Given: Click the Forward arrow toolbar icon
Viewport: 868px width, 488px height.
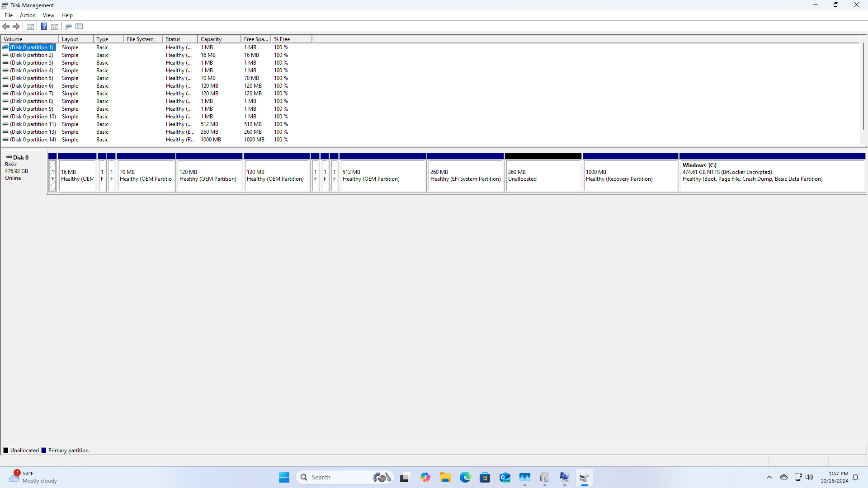Looking at the screenshot, I should pos(16,26).
